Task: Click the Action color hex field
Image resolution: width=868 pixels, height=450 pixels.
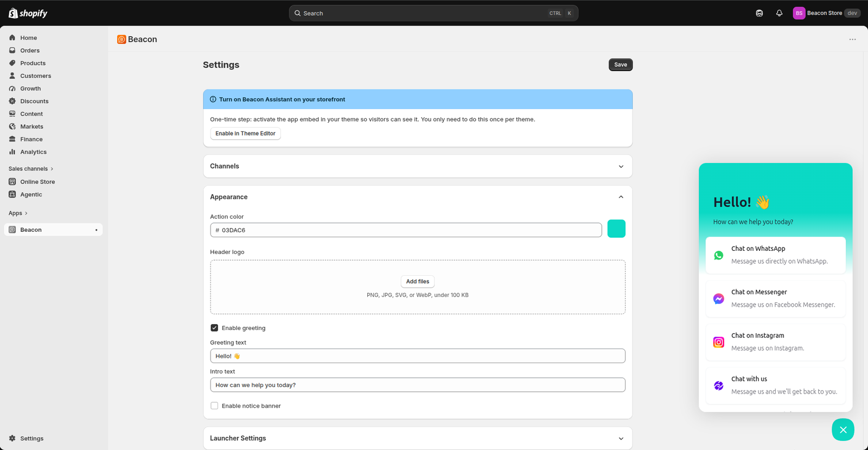Action: tap(406, 230)
